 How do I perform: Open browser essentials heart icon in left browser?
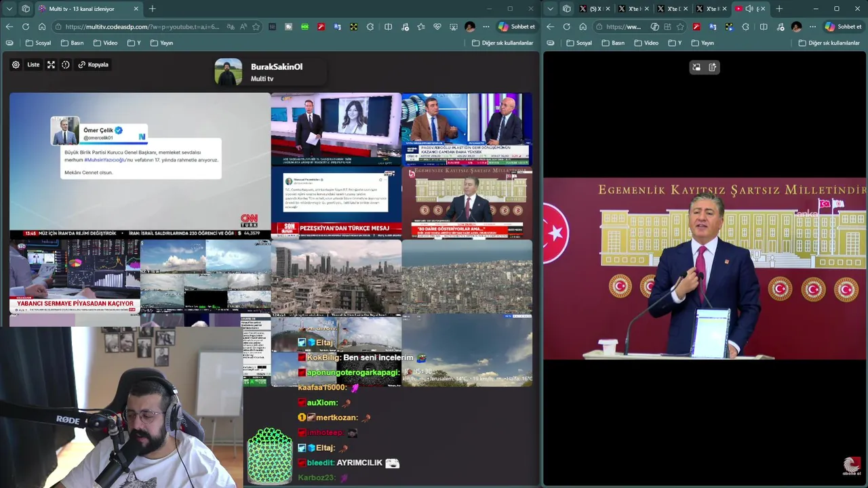[437, 26]
